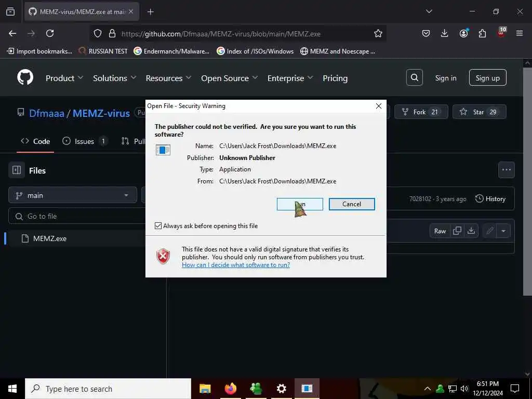Open Settings gear in the taskbar
This screenshot has height=399, width=532.
point(281,389)
